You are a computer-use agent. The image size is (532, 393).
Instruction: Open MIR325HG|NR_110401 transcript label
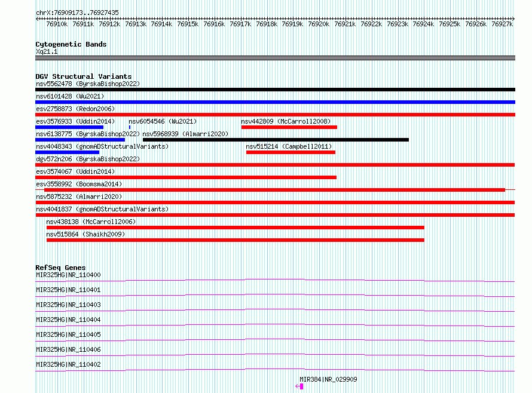68,290
